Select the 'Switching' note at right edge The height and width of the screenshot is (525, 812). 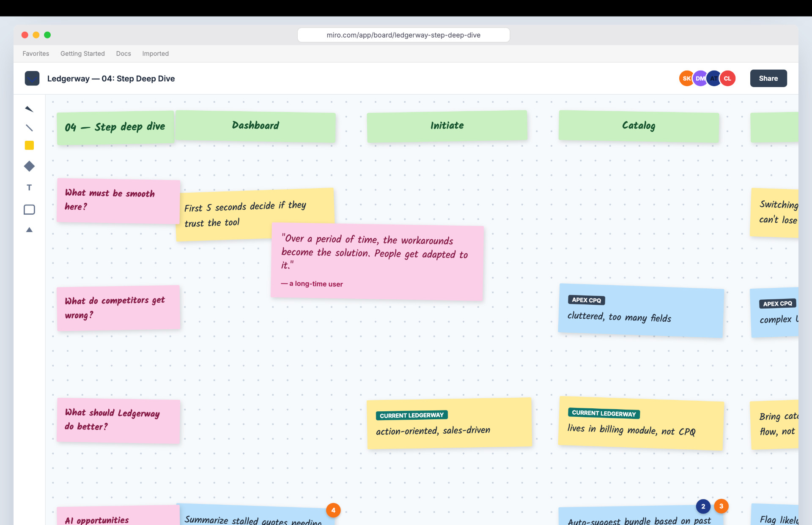[774, 213]
